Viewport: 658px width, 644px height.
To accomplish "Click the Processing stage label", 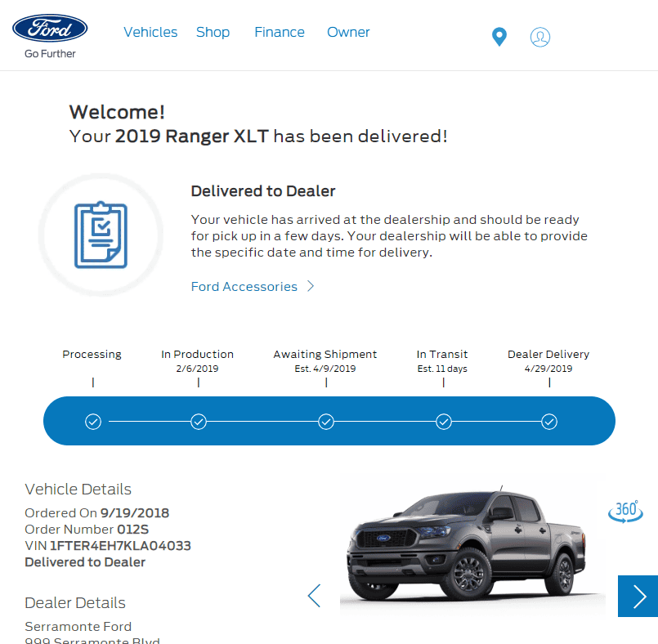I will [x=92, y=355].
